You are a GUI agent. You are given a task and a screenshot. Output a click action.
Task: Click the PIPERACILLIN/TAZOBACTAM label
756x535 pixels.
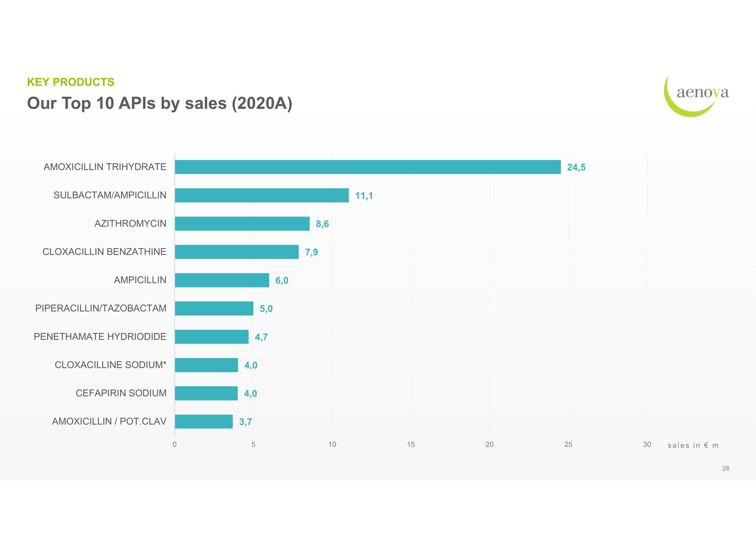coord(101,308)
